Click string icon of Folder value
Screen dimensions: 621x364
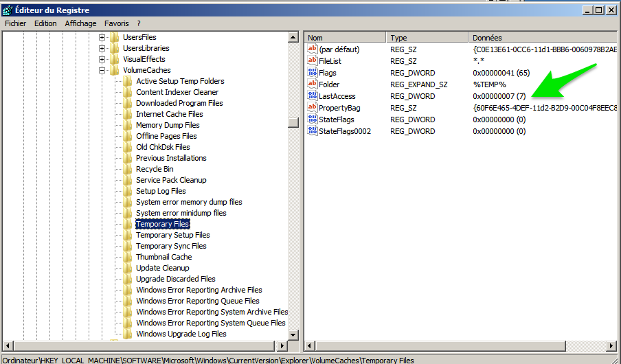[x=313, y=84]
